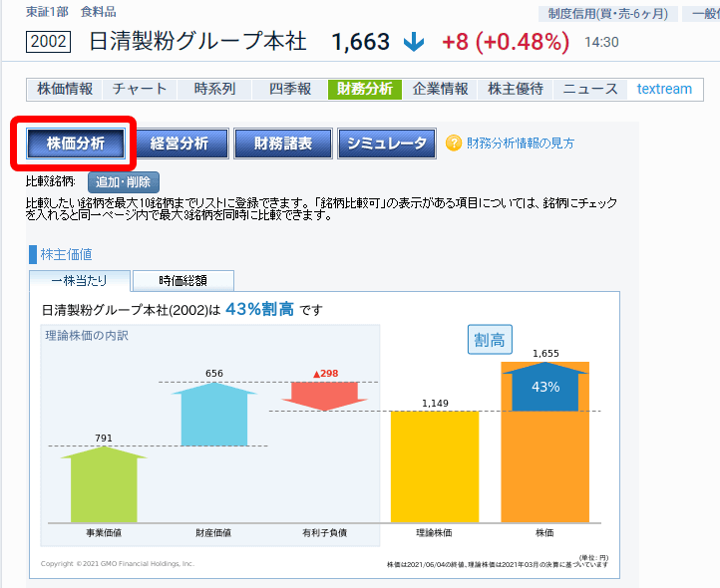This screenshot has height=588, width=720.
Task: Click the 791 business value label
Action: 104,438
